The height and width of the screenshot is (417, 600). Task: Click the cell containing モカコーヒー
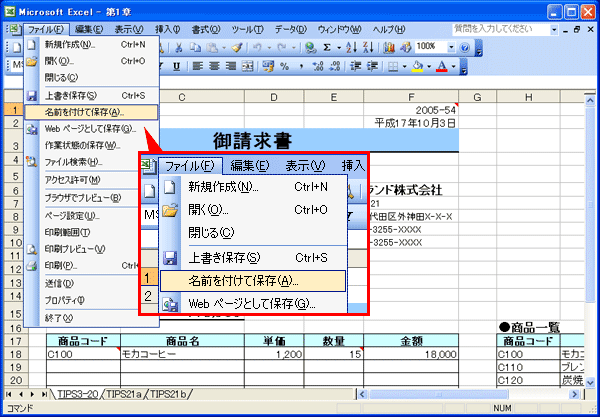[182, 354]
